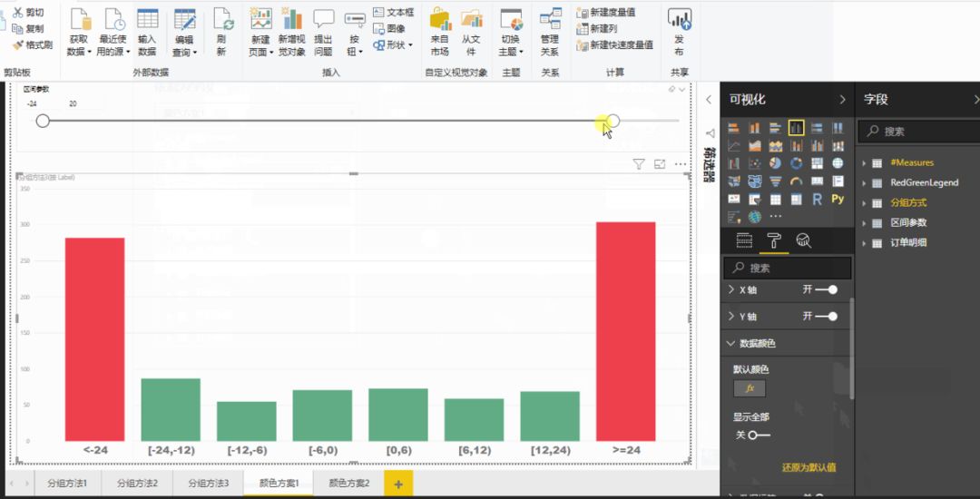Insert a 文本框 text box
The image size is (980, 499).
pyautogui.click(x=393, y=13)
